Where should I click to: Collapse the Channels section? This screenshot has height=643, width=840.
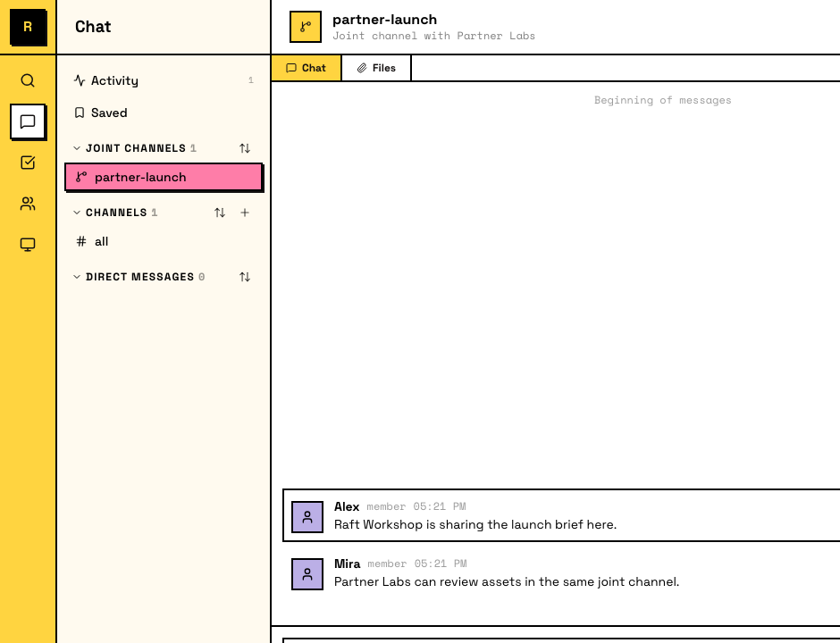[77, 213]
